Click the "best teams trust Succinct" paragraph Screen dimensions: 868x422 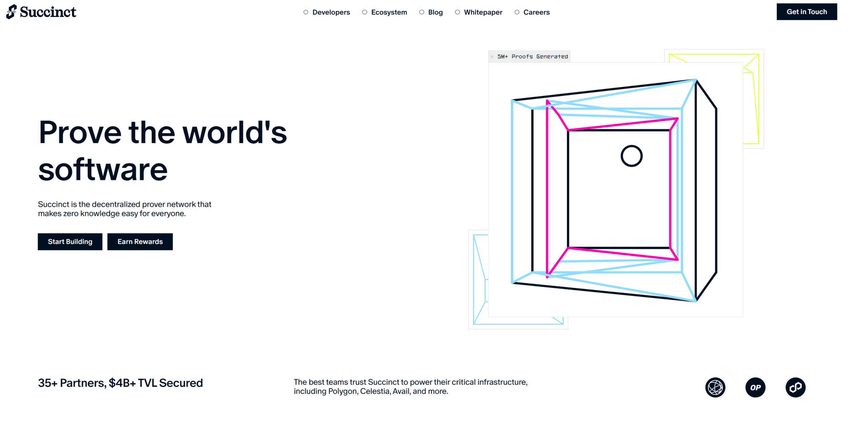click(410, 387)
